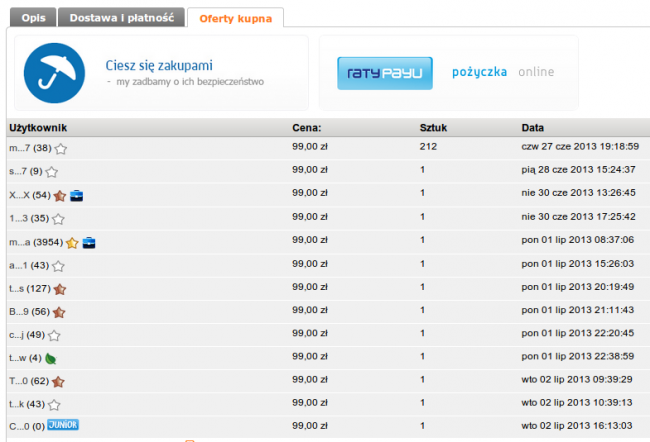Click date pon 01 lip 2013 08:37:06
The height and width of the screenshot is (442, 650).
[577, 240]
